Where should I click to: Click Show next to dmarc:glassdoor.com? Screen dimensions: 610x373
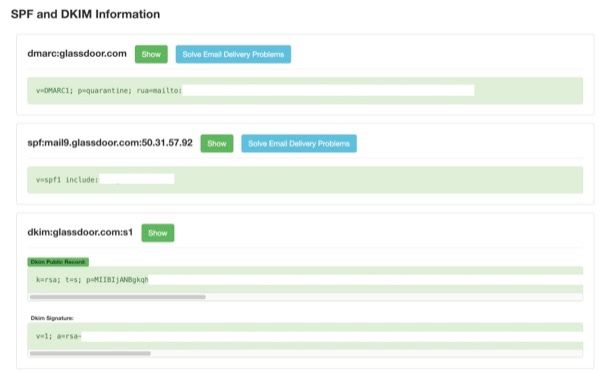[151, 54]
